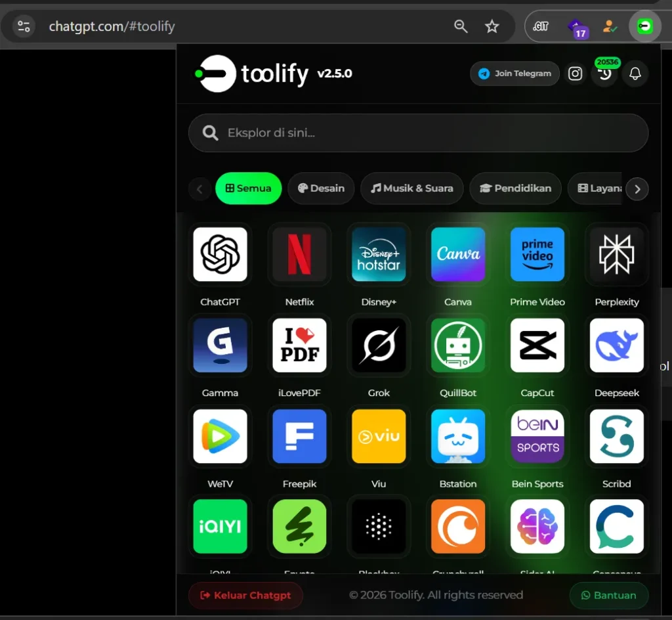Image resolution: width=672 pixels, height=620 pixels.
Task: Switch to the Musik & Suara category
Action: (412, 188)
